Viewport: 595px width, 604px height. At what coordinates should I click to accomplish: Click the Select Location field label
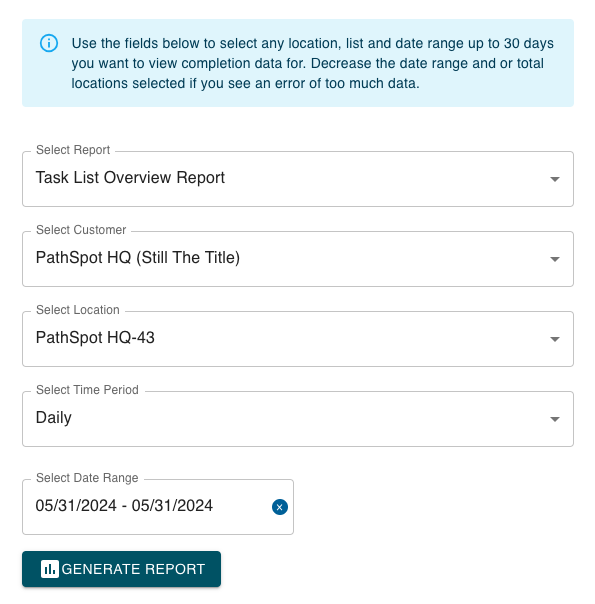(x=78, y=310)
